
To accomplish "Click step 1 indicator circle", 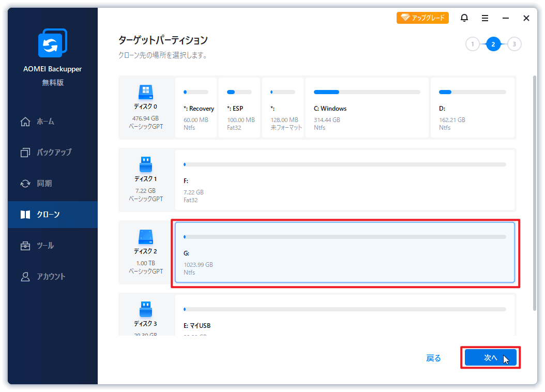I will pyautogui.click(x=473, y=44).
